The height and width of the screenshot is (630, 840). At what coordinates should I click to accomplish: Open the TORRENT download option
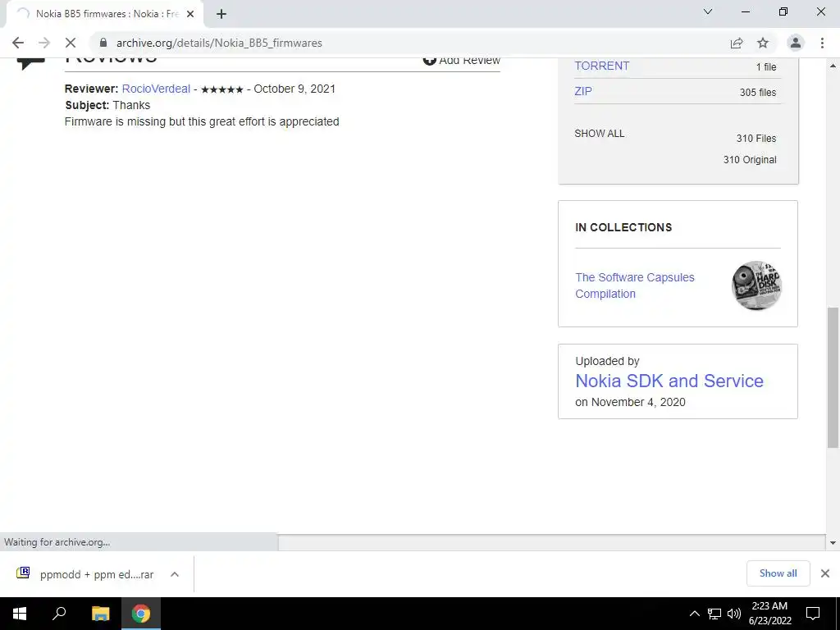[601, 66]
